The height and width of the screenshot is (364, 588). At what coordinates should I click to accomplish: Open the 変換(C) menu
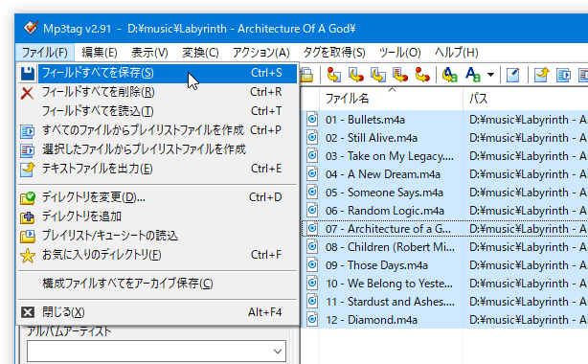[x=200, y=53]
